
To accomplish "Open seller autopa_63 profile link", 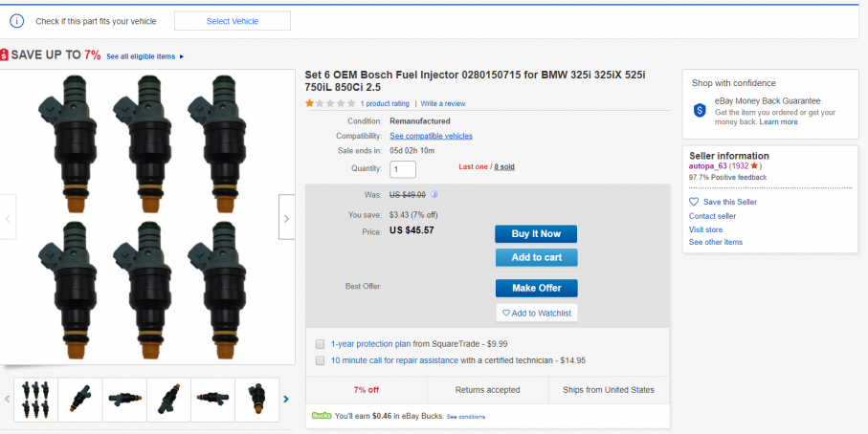I will click(707, 166).
